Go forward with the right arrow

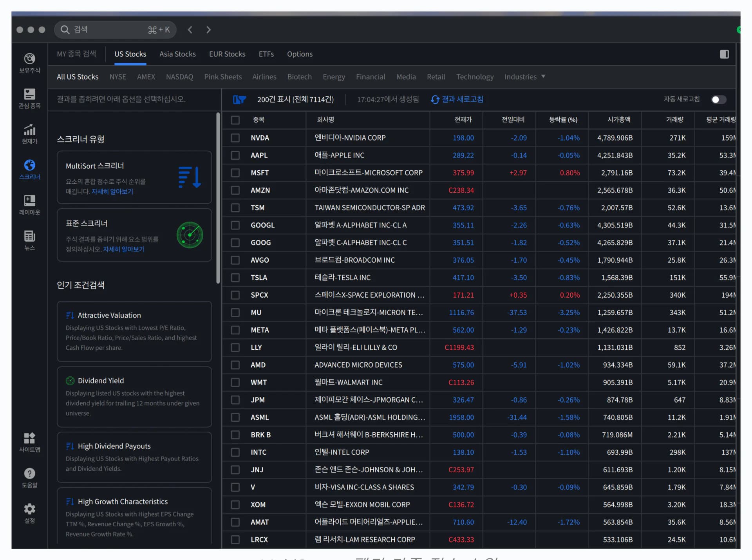point(208,30)
